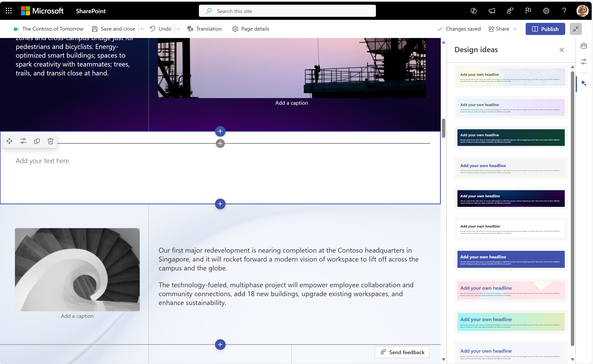Screen dimensions: 593x364
Task: Click the section settings icon
Action: pyautogui.click(x=23, y=141)
